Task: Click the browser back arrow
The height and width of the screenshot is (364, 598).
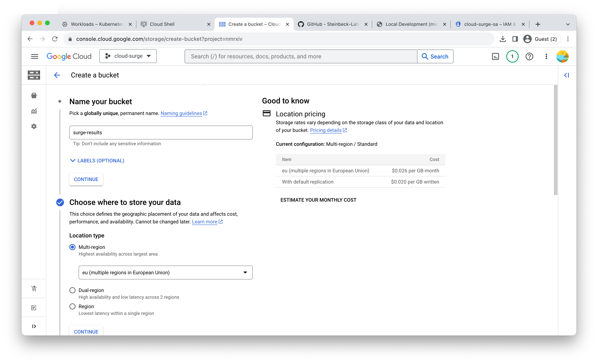Action: 30,39
